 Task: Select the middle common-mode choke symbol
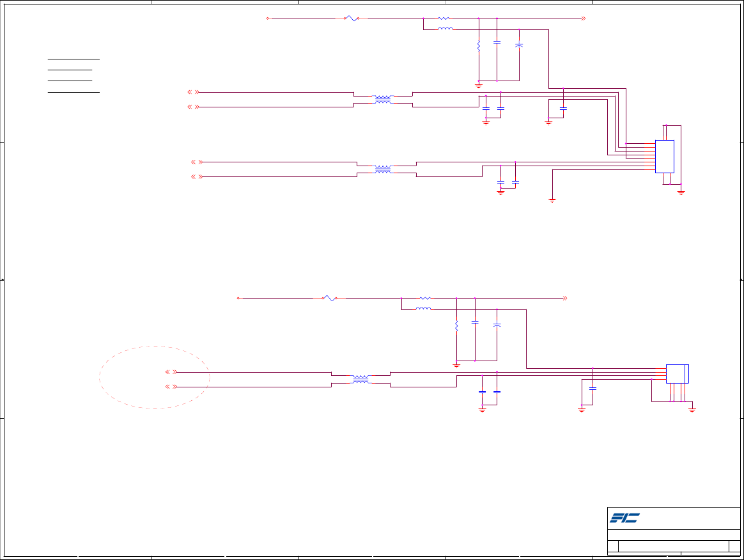pyautogui.click(x=383, y=169)
